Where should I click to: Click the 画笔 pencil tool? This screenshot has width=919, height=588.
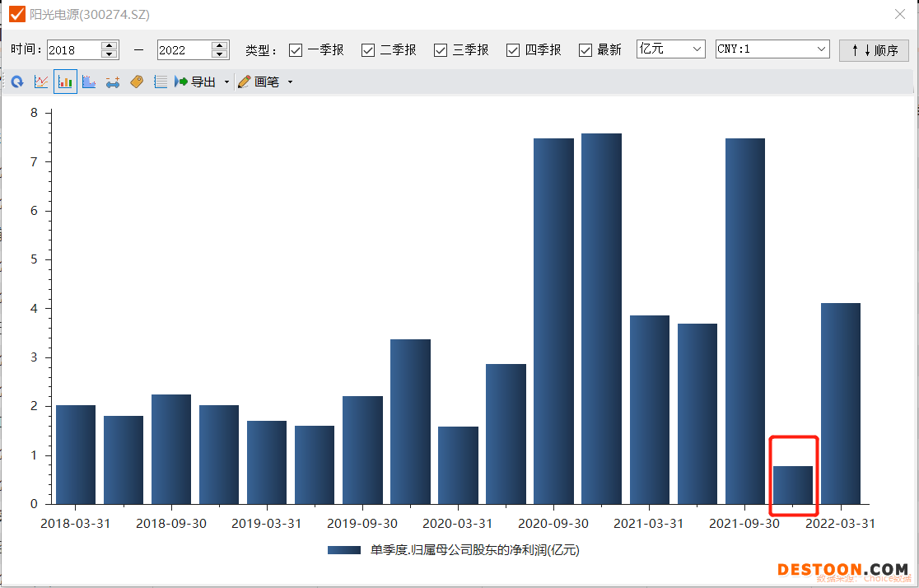(259, 82)
